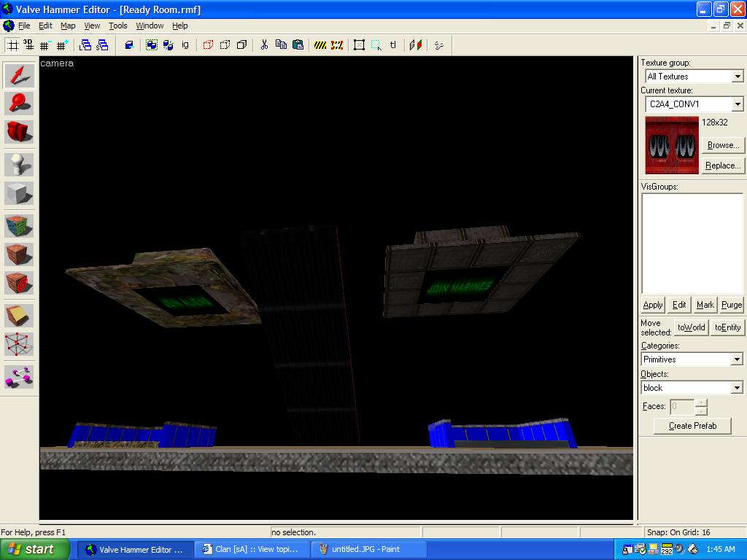Open the View menu
The image size is (747, 560).
click(92, 26)
